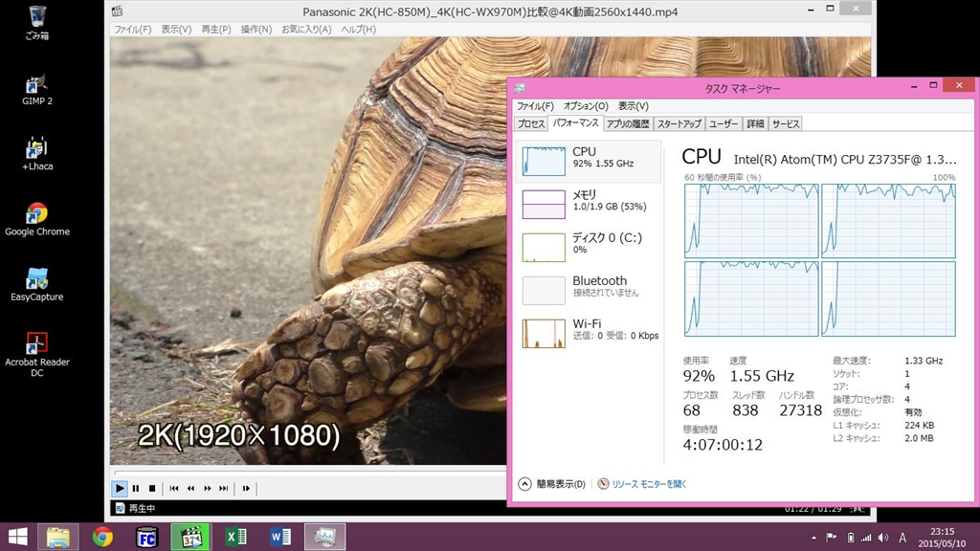Step one frame forward
Viewport: 980px width, 551px height.
tap(246, 489)
